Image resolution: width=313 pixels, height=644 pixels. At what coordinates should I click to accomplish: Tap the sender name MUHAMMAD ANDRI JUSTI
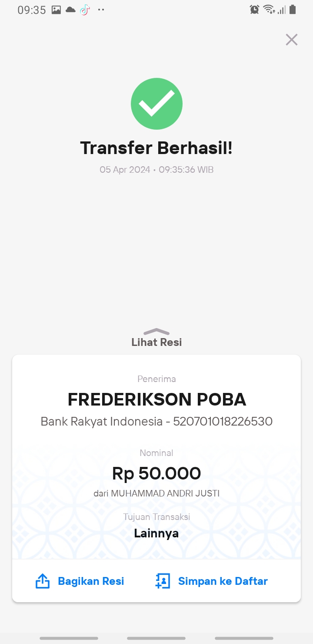[165, 493]
